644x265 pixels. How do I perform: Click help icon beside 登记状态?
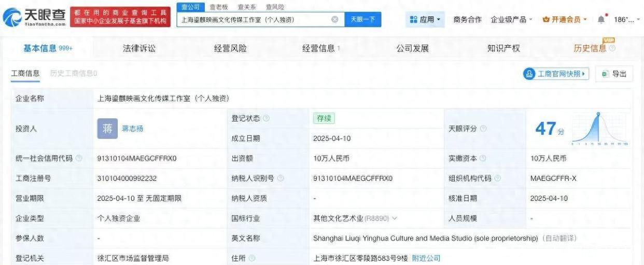click(267, 118)
